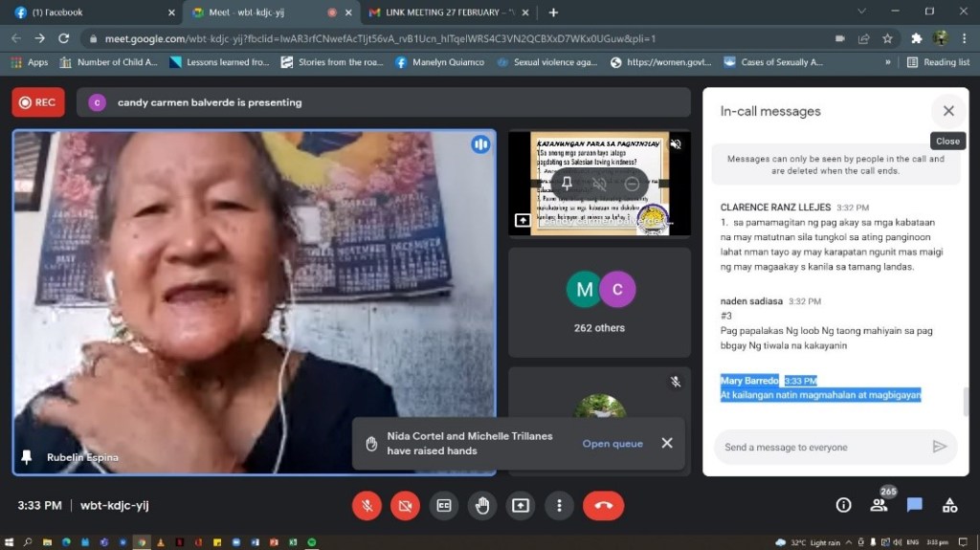Screen dimensions: 980x550
Task: Toggle closed captions button
Action: click(443, 505)
